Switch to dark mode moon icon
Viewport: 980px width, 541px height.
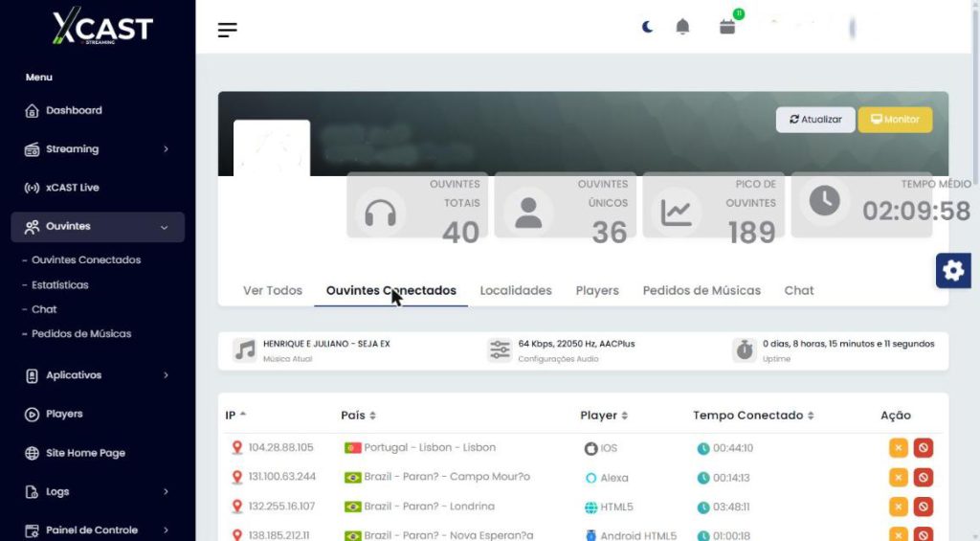point(648,27)
